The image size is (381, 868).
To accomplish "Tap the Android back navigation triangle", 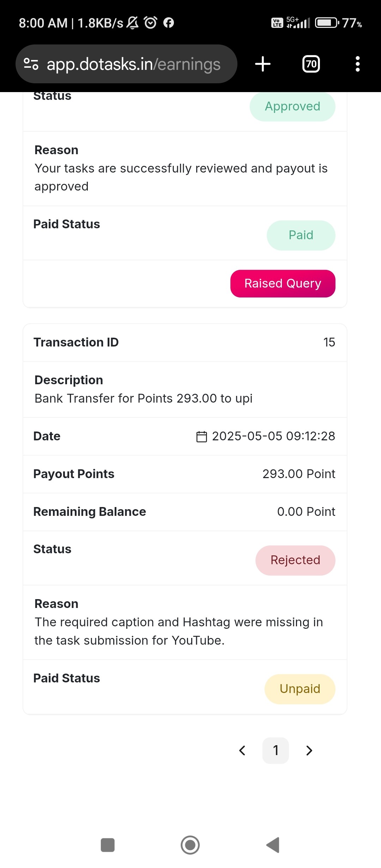I will tap(273, 845).
